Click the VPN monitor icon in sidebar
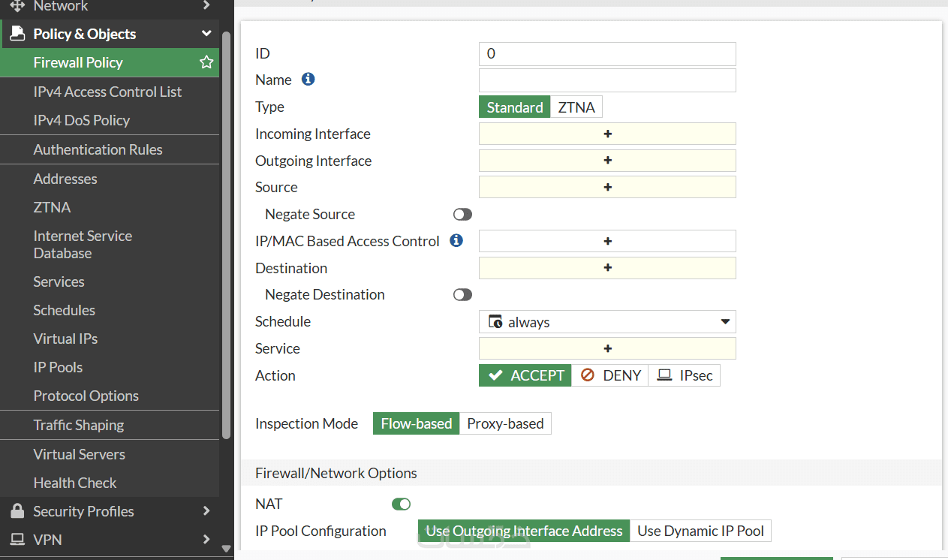The image size is (948, 560). tap(17, 540)
